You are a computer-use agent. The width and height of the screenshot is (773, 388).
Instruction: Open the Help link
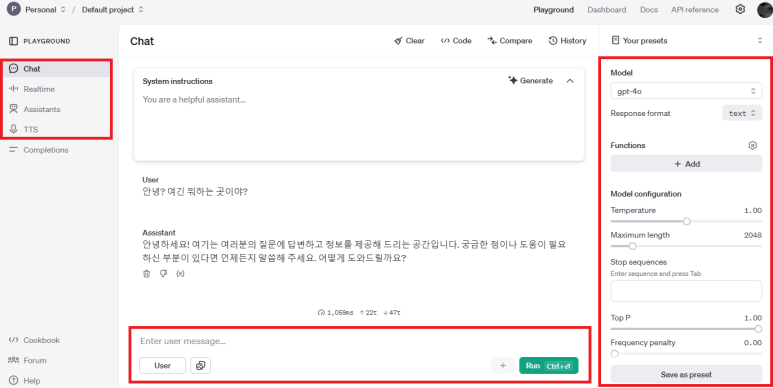click(x=25, y=381)
